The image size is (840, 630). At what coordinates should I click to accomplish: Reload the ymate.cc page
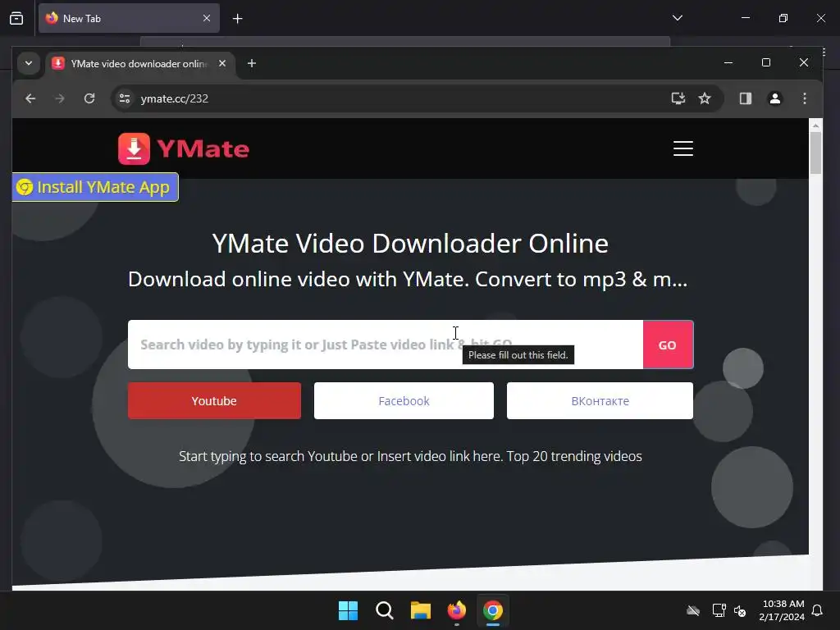point(89,98)
